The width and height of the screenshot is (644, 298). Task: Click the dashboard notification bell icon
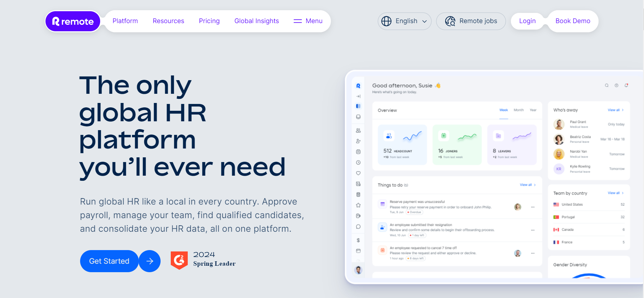tap(626, 85)
